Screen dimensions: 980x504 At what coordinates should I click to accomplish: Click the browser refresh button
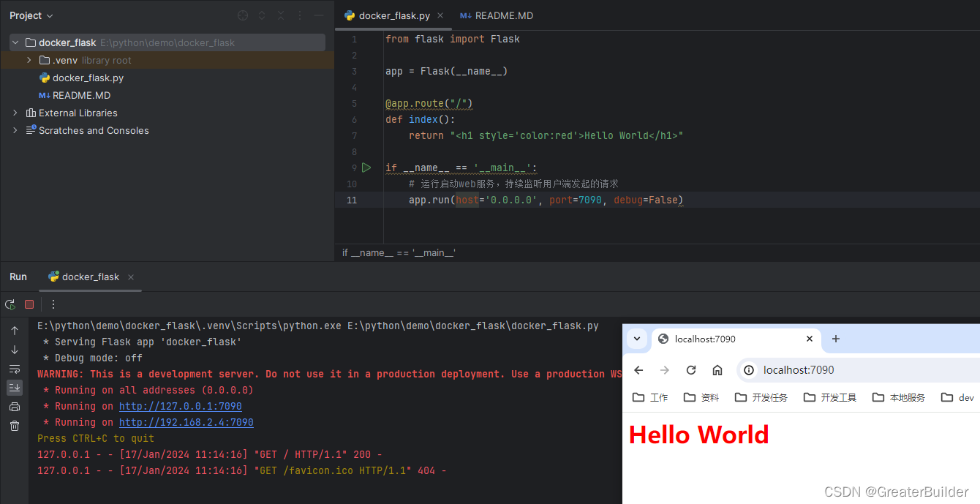691,370
